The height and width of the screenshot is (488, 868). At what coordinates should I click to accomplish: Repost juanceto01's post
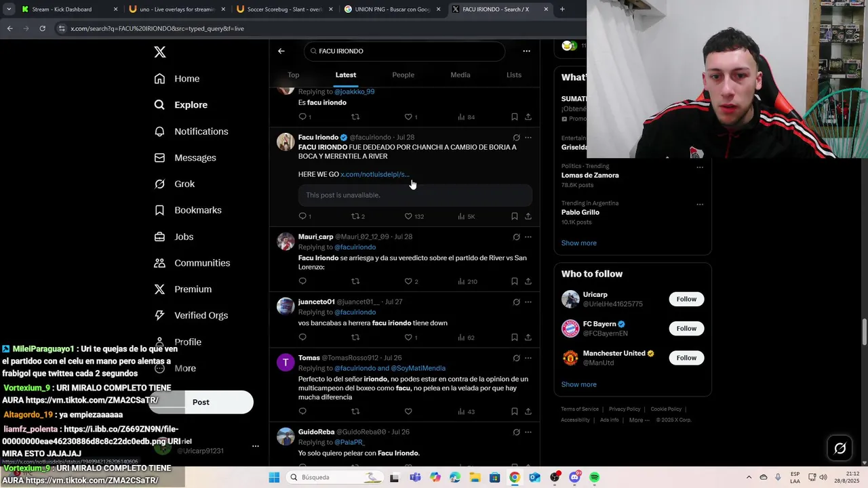pos(355,338)
